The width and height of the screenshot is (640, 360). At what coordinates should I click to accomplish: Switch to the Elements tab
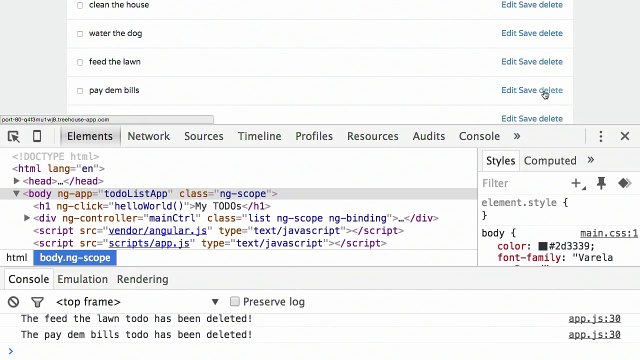click(90, 136)
